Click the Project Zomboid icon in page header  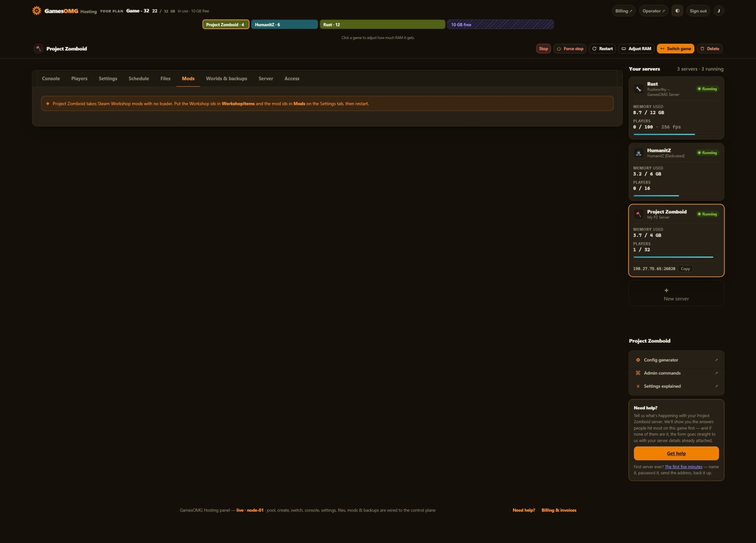[x=38, y=48]
